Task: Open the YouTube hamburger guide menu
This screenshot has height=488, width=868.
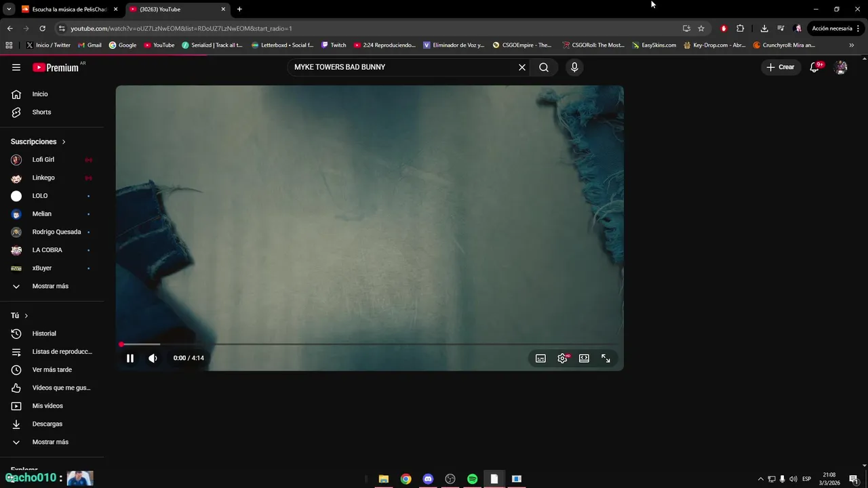Action: pos(16,67)
